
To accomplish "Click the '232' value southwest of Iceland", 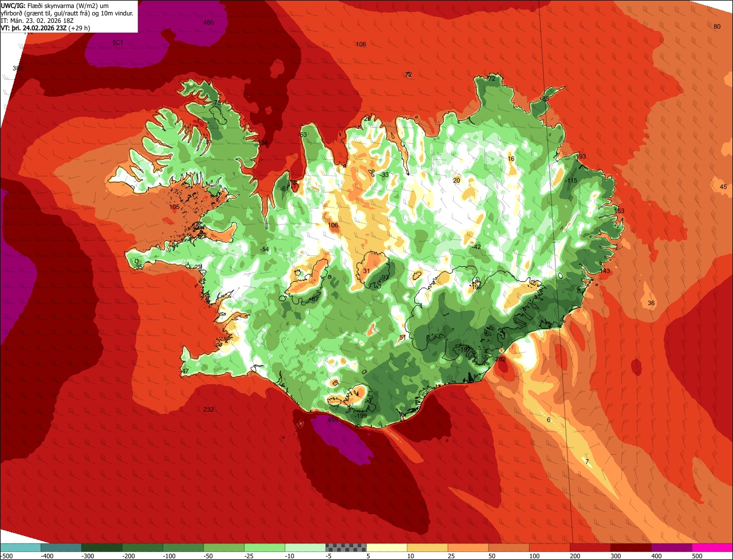I will point(208,409).
